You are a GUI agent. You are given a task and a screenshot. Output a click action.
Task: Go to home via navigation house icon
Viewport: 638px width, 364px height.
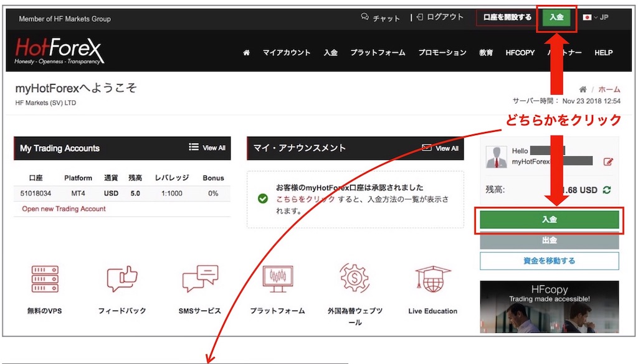[246, 52]
